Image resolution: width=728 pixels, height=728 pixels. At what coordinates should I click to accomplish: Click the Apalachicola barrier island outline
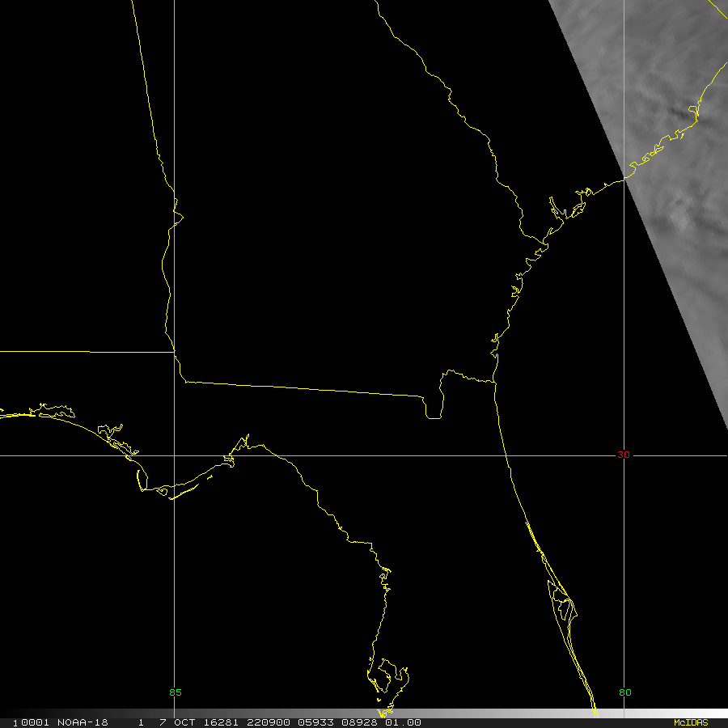[x=182, y=489]
